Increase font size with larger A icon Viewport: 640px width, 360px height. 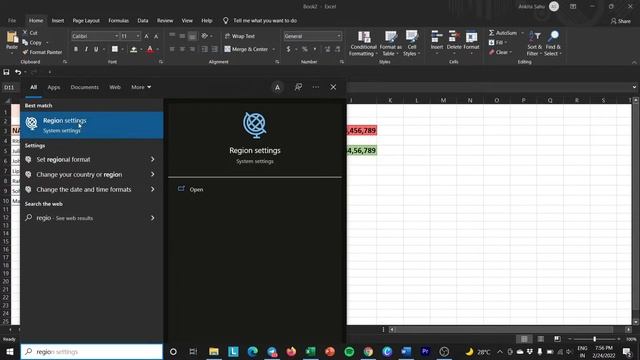147,36
